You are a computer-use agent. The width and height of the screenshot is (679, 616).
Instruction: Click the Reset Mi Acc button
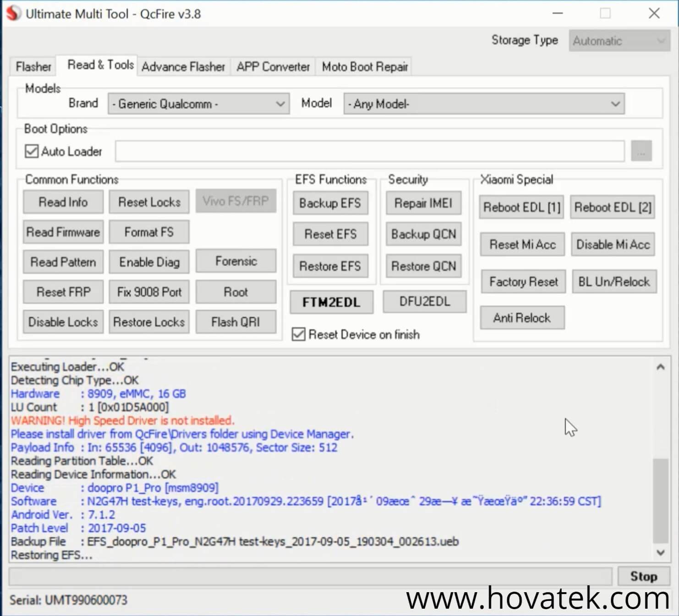[522, 245]
